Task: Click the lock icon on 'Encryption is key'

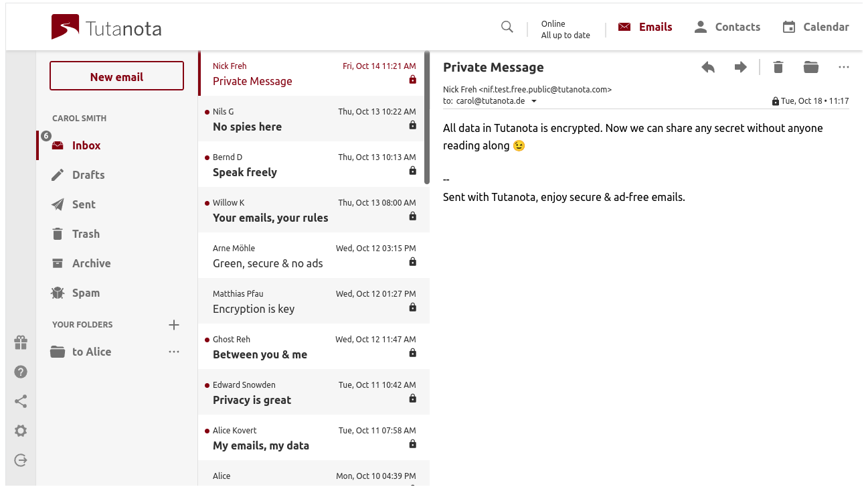Action: click(x=412, y=307)
